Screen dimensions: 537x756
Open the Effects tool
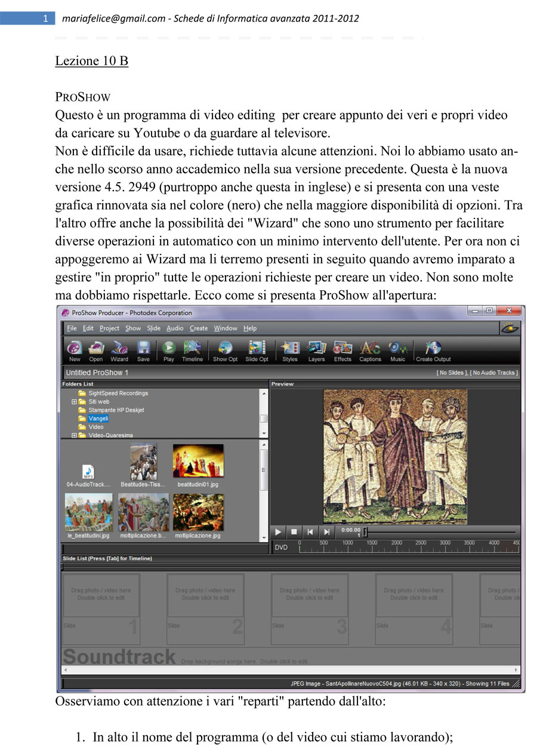pyautogui.click(x=342, y=351)
